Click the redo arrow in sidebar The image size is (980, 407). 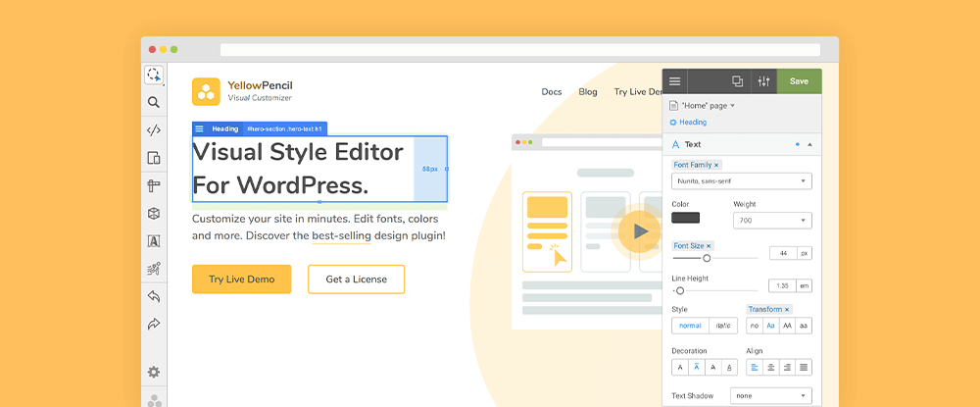(154, 324)
